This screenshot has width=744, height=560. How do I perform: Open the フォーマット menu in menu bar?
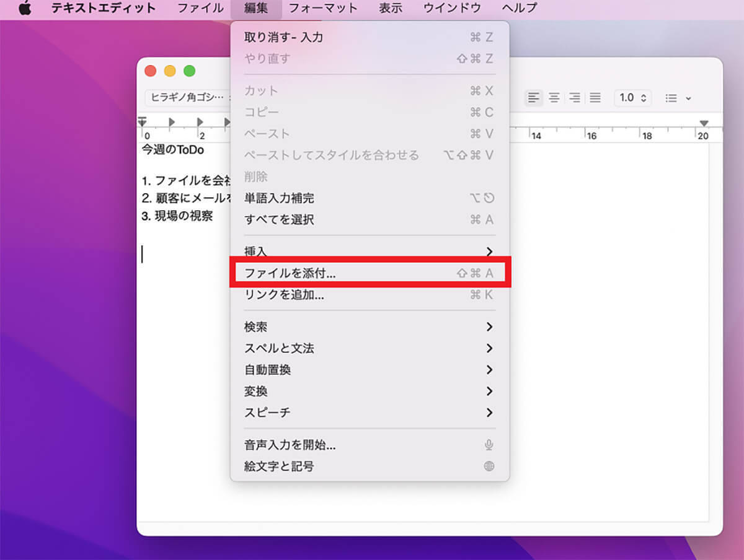323,9
